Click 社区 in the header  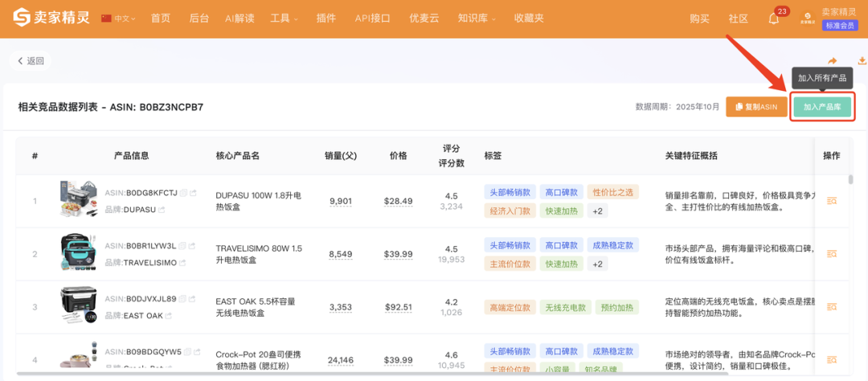pyautogui.click(x=739, y=18)
